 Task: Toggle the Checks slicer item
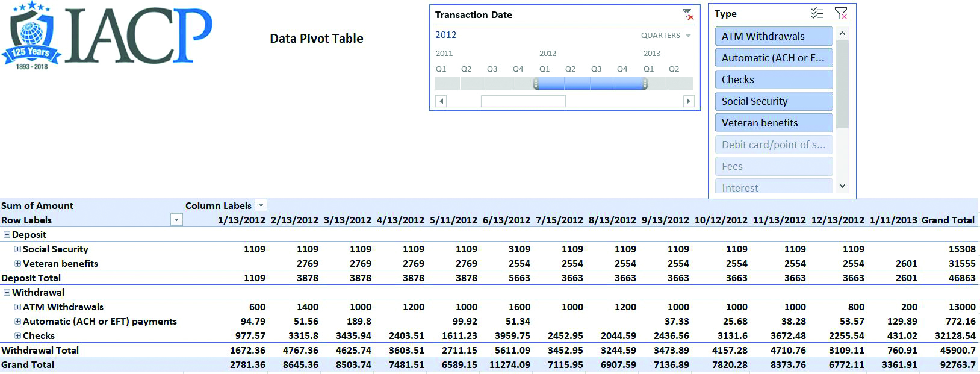pyautogui.click(x=774, y=79)
